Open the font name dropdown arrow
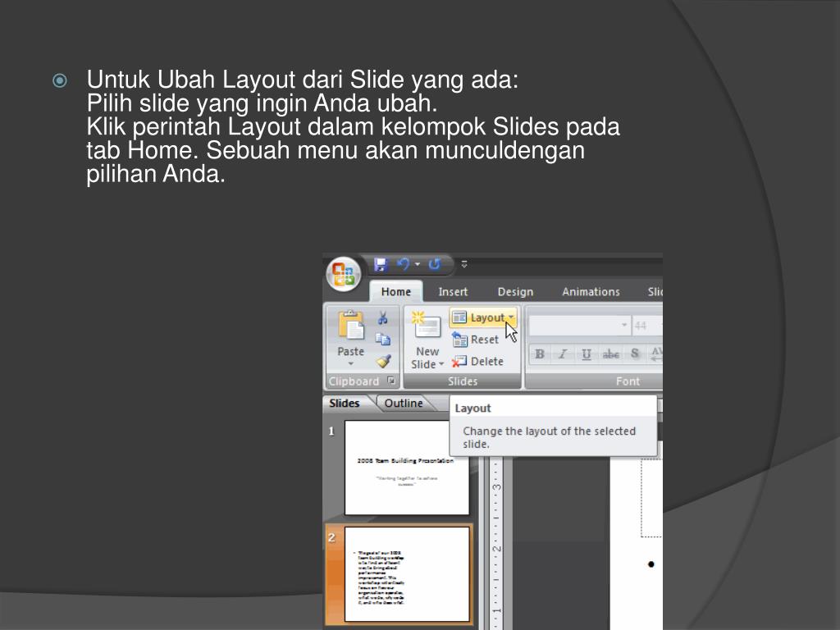Image resolution: width=840 pixels, height=630 pixels. tap(623, 325)
